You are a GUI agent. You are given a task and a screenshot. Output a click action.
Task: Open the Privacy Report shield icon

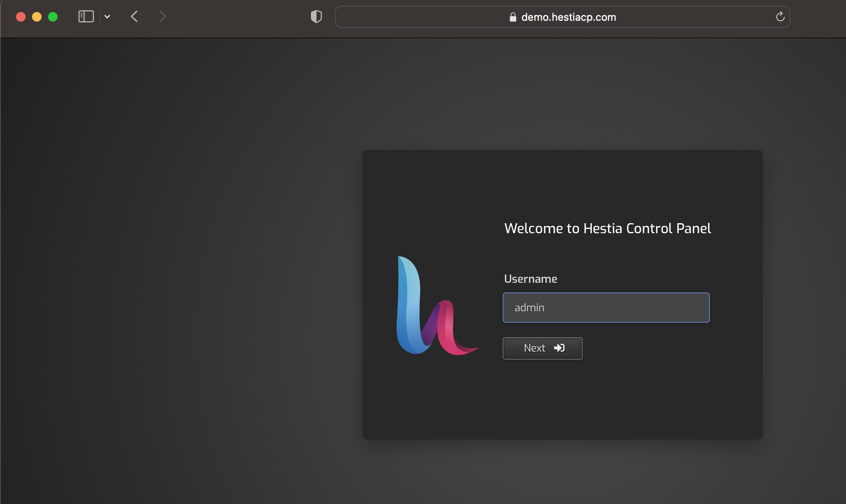[316, 16]
